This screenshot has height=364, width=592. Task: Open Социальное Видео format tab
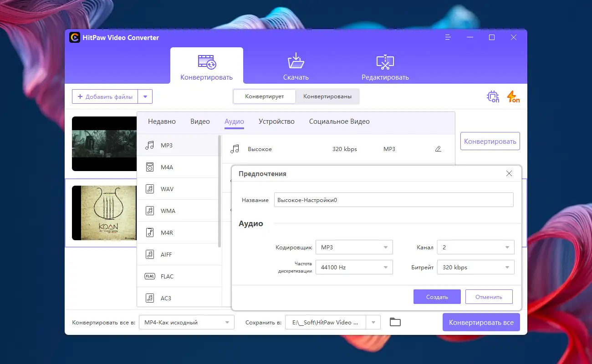(339, 121)
